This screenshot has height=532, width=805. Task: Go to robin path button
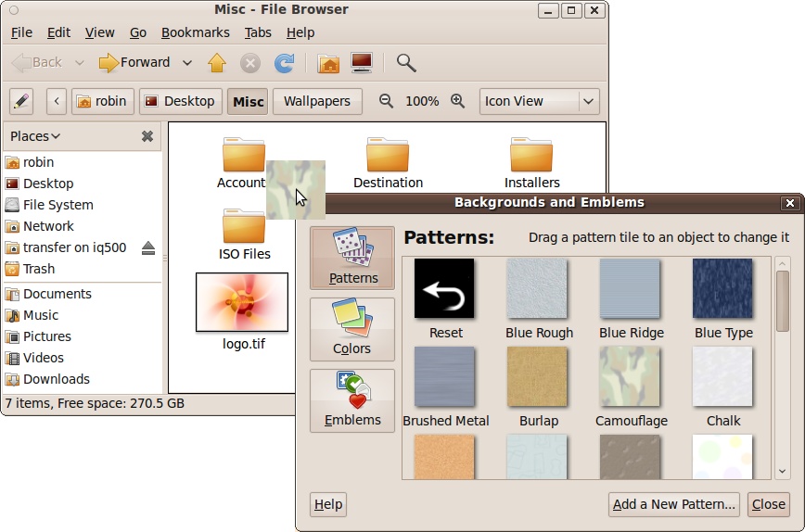[103, 101]
